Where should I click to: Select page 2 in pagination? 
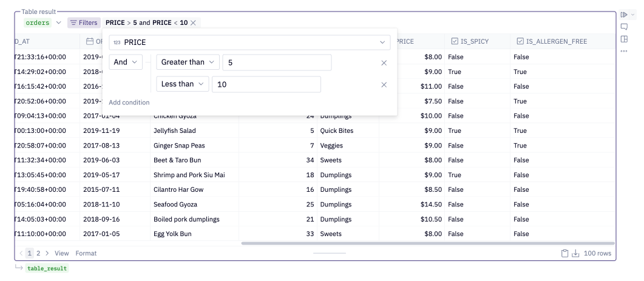click(39, 254)
